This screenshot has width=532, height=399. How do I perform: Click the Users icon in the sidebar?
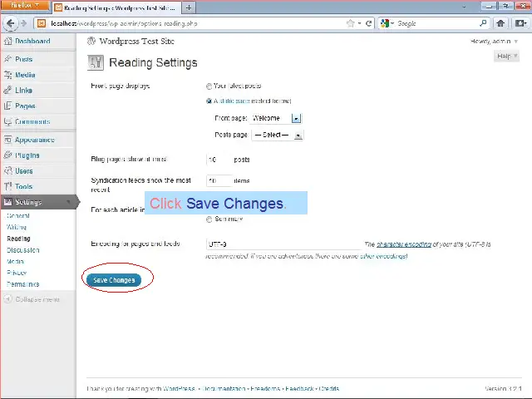click(8, 170)
